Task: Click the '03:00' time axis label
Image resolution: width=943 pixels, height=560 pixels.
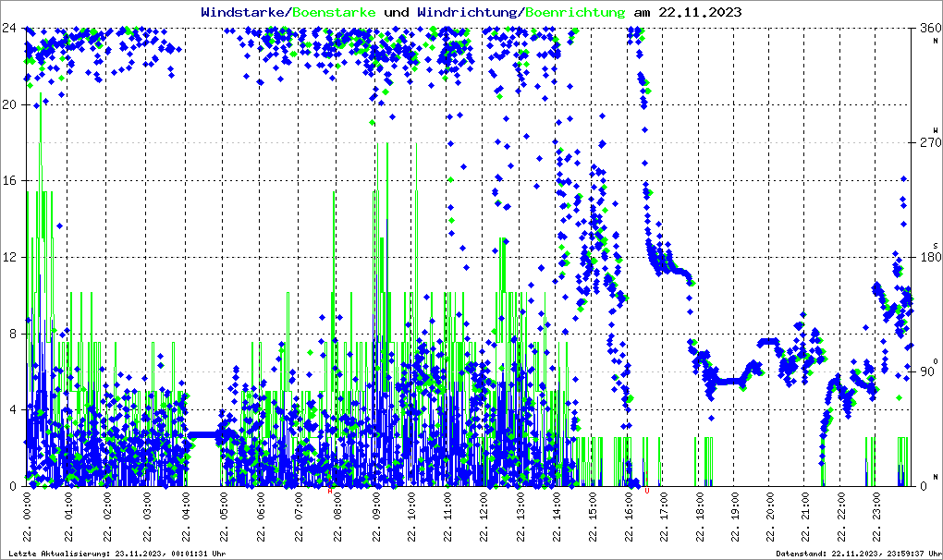Action: pos(147,517)
